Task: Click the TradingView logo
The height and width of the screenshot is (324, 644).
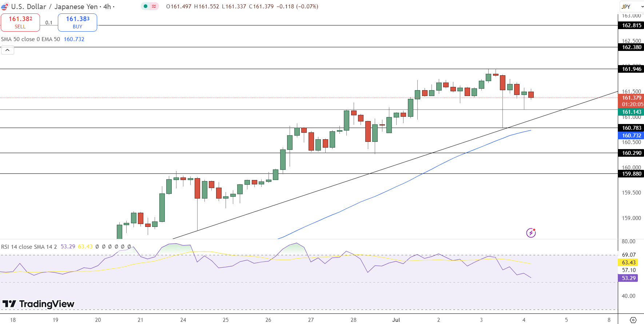Action: pyautogui.click(x=38, y=304)
